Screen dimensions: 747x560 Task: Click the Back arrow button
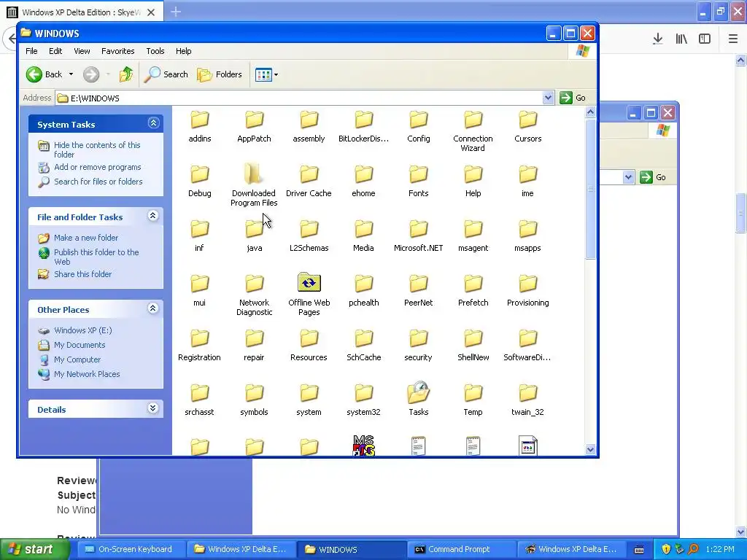[44, 74]
